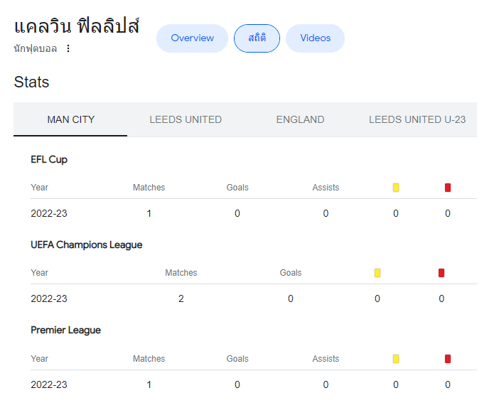Viewport: 504px width, 420px height.
Task: Switch to the MAN CITY tab
Action: pyautogui.click(x=70, y=119)
